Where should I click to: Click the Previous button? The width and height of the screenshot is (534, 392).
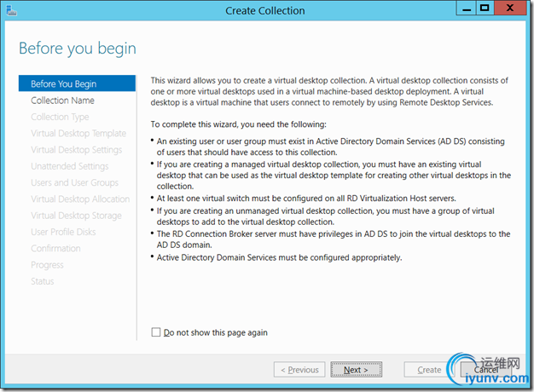click(299, 370)
